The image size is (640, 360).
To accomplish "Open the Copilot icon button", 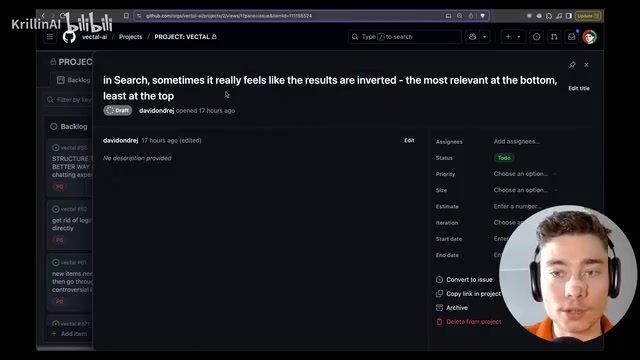I will click(472, 37).
